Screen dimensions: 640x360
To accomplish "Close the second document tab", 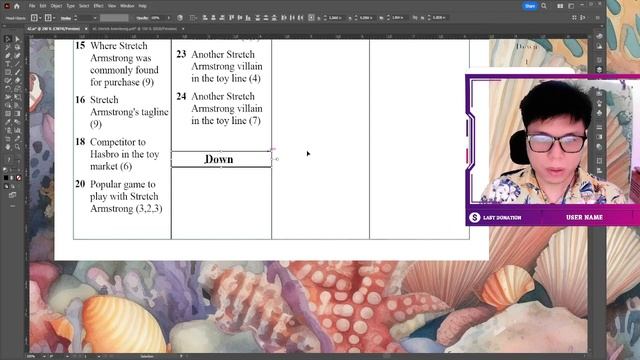I will click(x=183, y=29).
